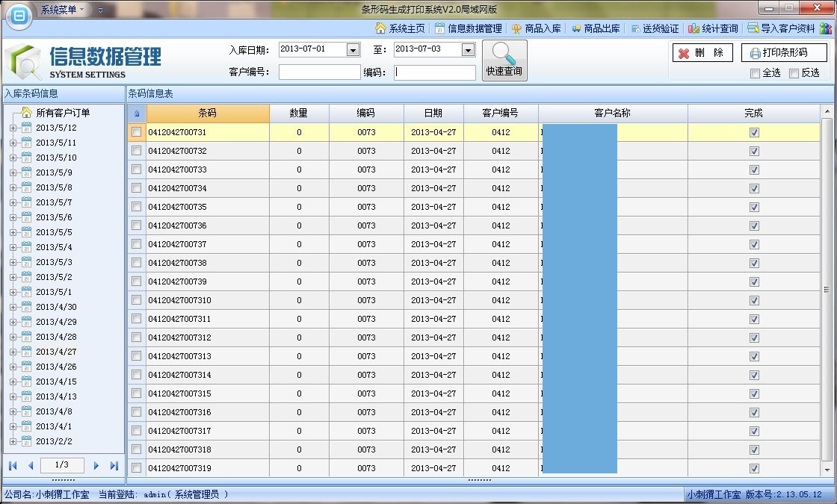
Task: Go to next page arrow
Action: tap(96, 466)
